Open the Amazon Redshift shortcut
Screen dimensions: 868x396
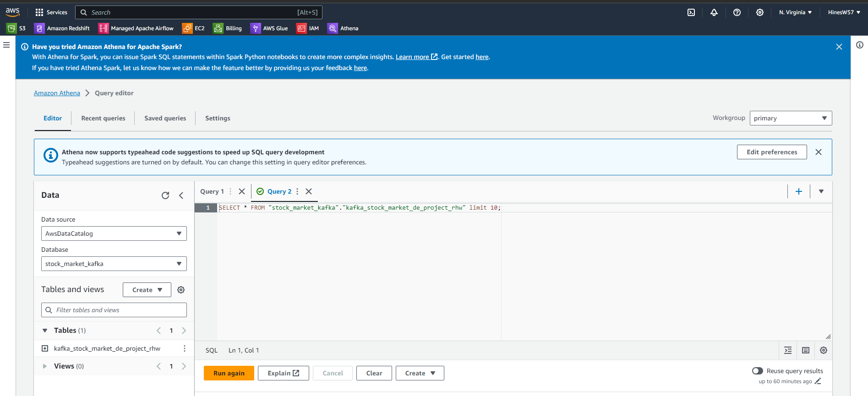click(x=62, y=28)
